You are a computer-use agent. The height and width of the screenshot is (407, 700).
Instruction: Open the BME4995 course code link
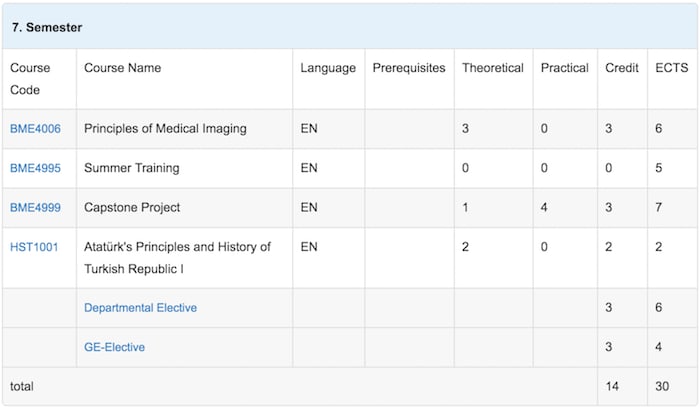(35, 168)
